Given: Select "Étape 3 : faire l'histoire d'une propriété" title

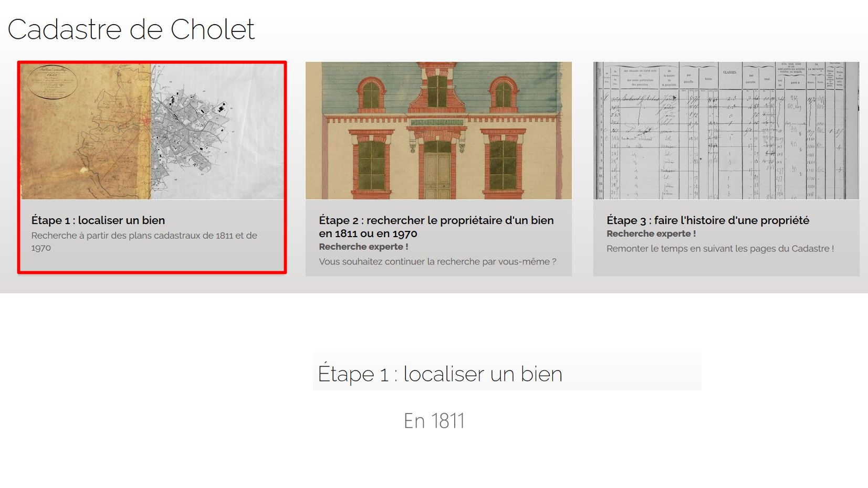Looking at the screenshot, I should point(707,220).
